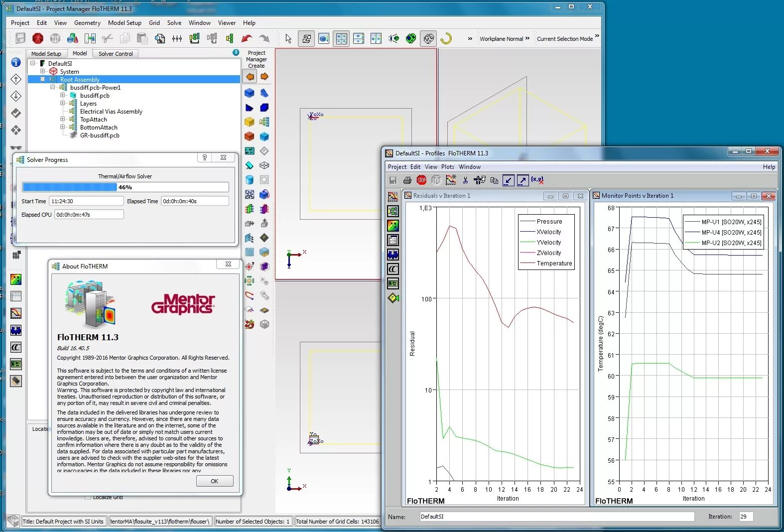The height and width of the screenshot is (532, 784).
Task: Minimize the Monitor Points v Iteration 1 subwindow
Action: (739, 196)
